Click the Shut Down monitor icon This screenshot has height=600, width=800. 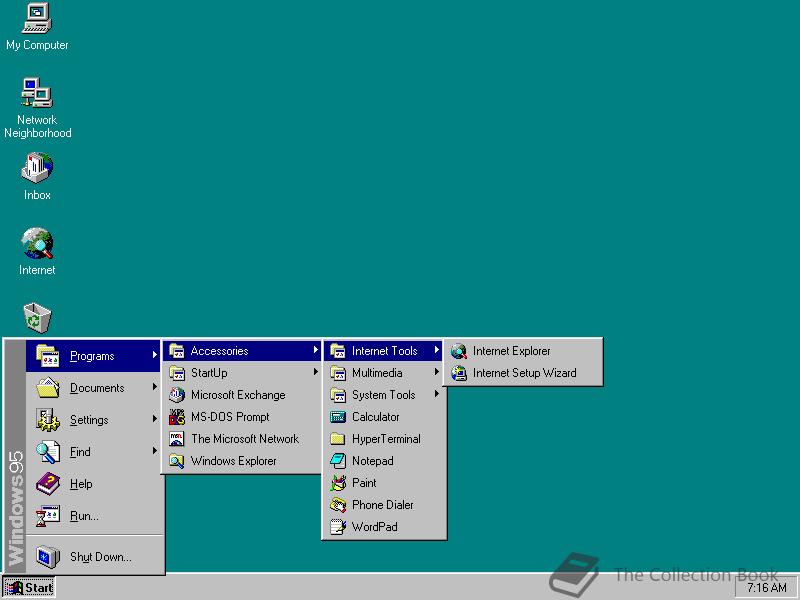pyautogui.click(x=48, y=557)
